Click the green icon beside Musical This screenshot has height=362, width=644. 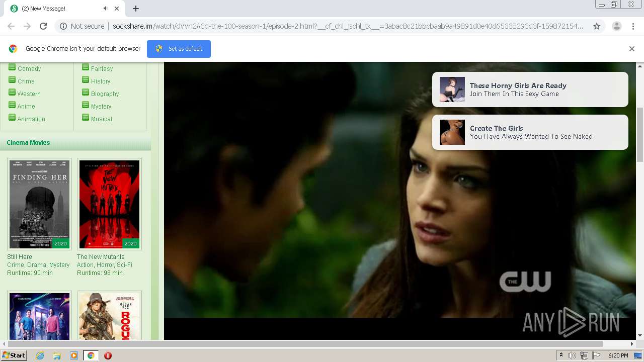coord(86,118)
